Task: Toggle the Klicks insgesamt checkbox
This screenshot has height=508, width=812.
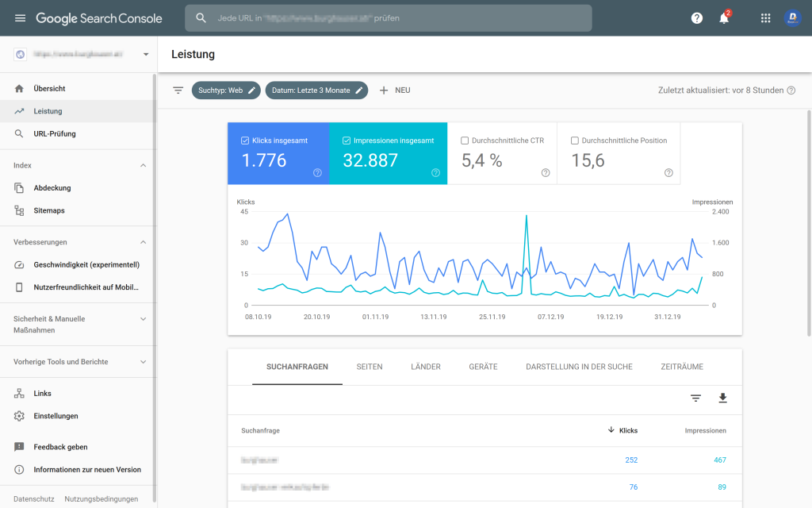Action: [245, 140]
